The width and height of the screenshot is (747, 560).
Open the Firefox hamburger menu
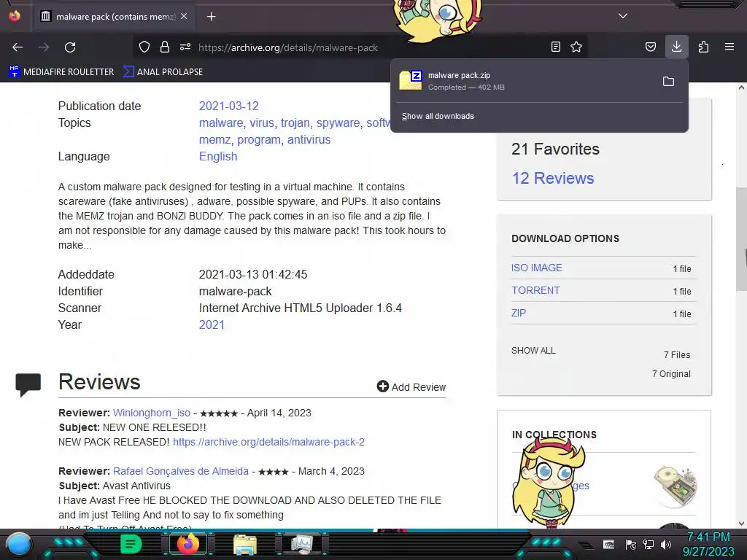click(729, 47)
